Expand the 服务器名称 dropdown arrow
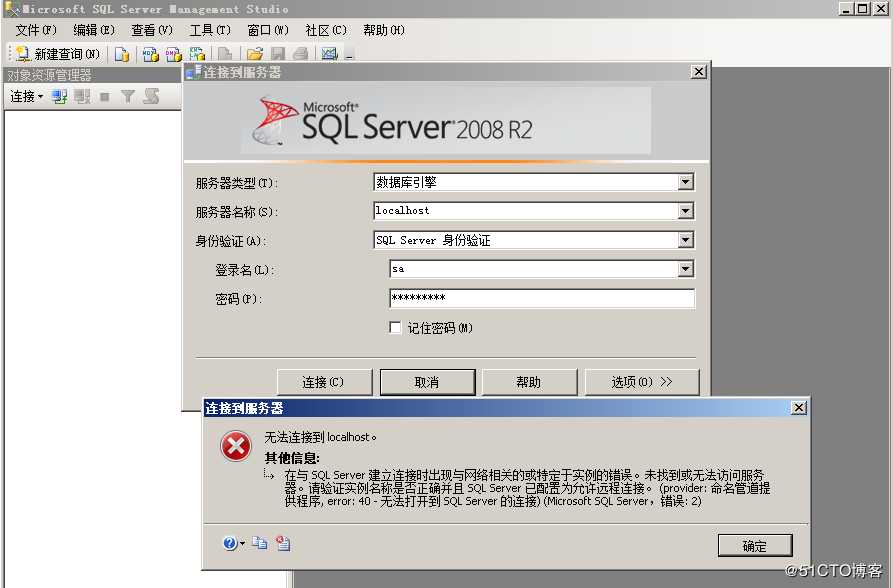Image resolution: width=893 pixels, height=588 pixels. pos(686,211)
